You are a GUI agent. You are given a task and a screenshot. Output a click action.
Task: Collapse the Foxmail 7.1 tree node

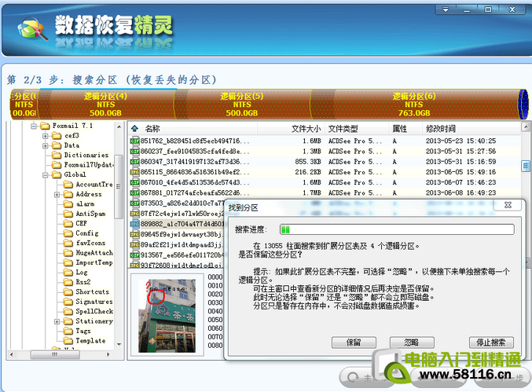(x=34, y=126)
